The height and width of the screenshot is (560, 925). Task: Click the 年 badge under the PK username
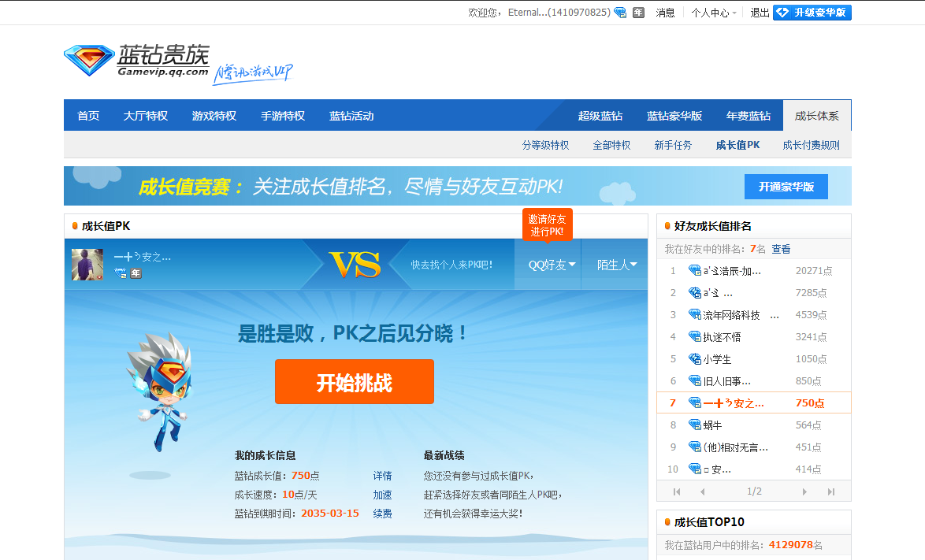[x=136, y=273]
